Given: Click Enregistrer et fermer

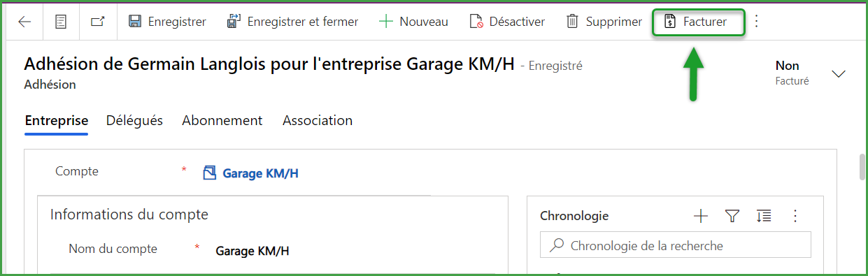Looking at the screenshot, I should click(292, 22).
